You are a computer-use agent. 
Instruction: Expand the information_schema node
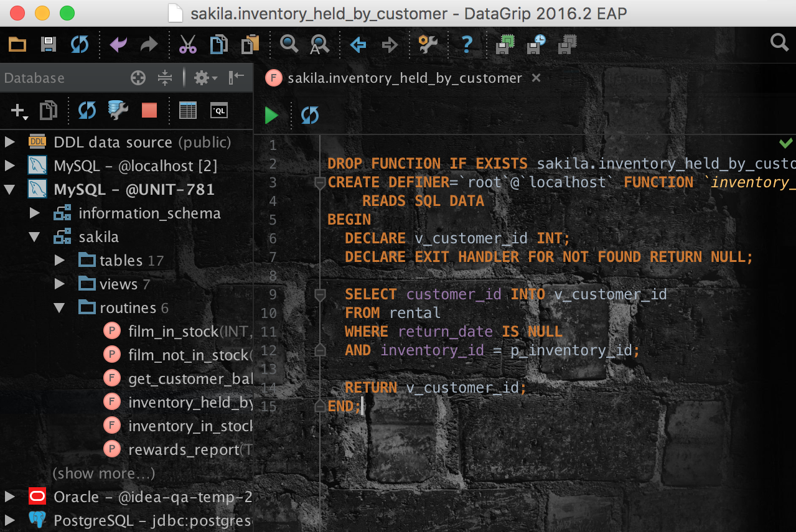point(34,213)
